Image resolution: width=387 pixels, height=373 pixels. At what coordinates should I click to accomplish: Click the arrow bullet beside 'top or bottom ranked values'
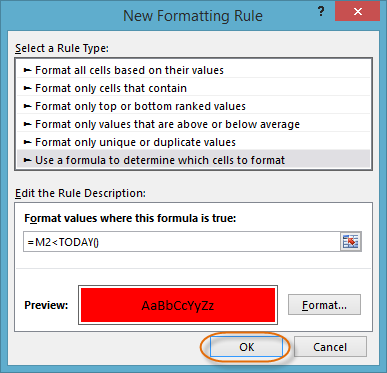28,106
